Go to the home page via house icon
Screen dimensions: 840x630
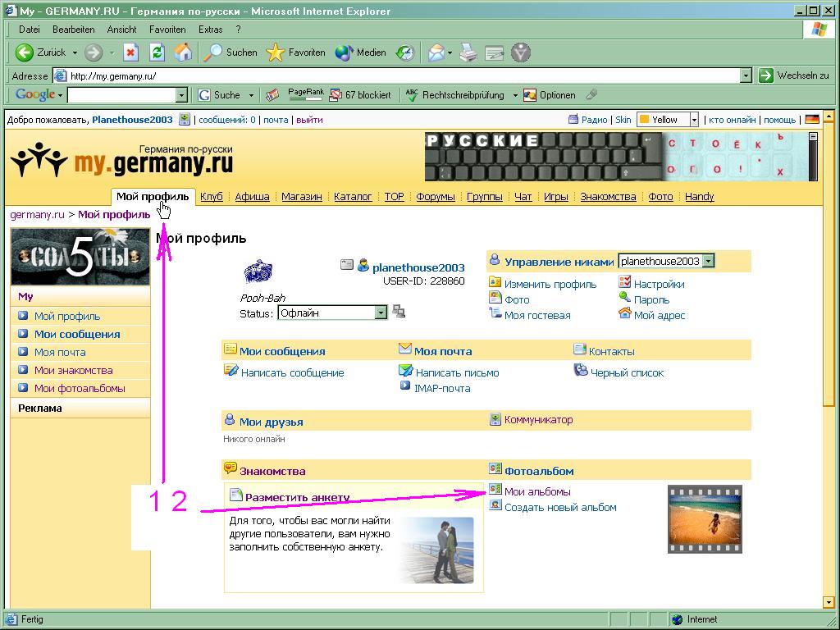(183, 52)
